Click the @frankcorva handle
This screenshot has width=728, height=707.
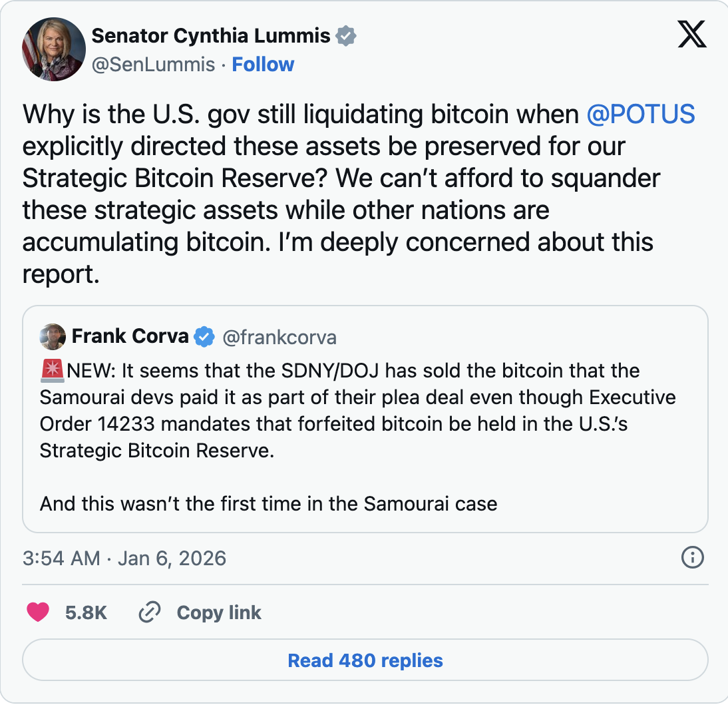click(x=279, y=338)
